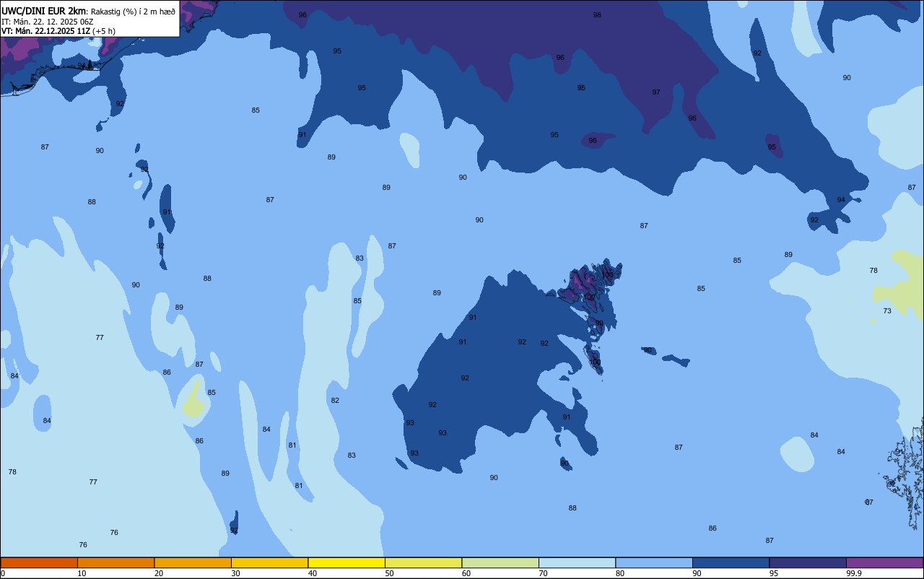The width and height of the screenshot is (924, 579).
Task: Select the medium blue 90–95 legend segment
Action: tap(731, 562)
